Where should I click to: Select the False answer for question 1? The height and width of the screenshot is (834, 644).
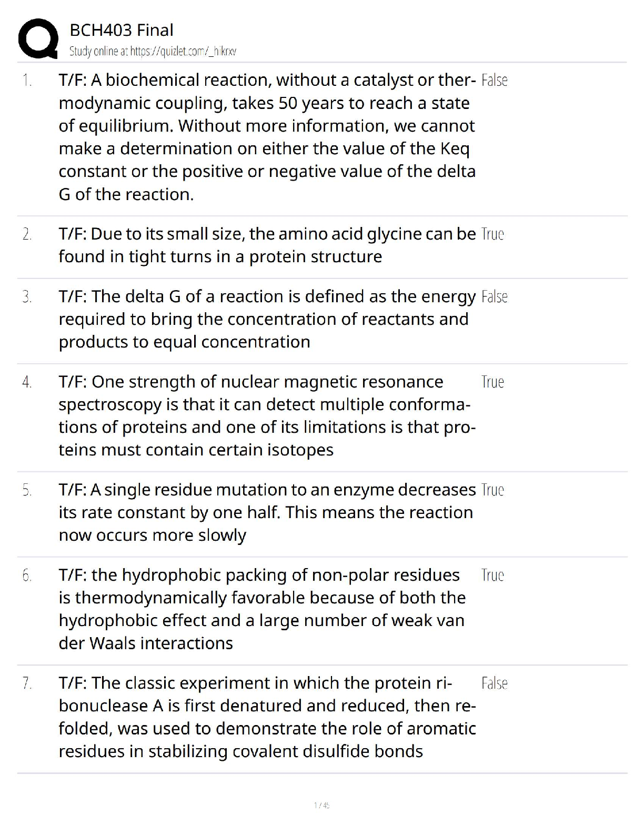494,81
